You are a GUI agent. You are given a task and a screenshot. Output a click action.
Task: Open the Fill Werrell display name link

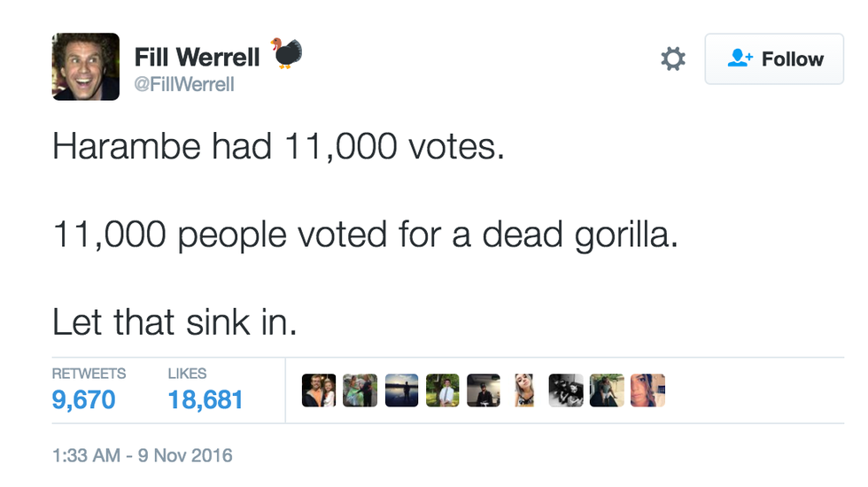pyautogui.click(x=197, y=58)
